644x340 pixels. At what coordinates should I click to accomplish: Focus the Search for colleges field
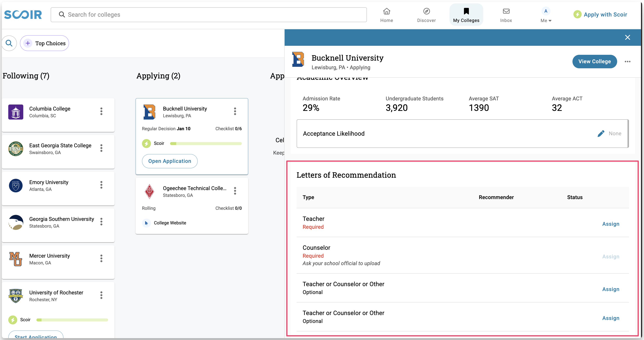[x=209, y=15]
